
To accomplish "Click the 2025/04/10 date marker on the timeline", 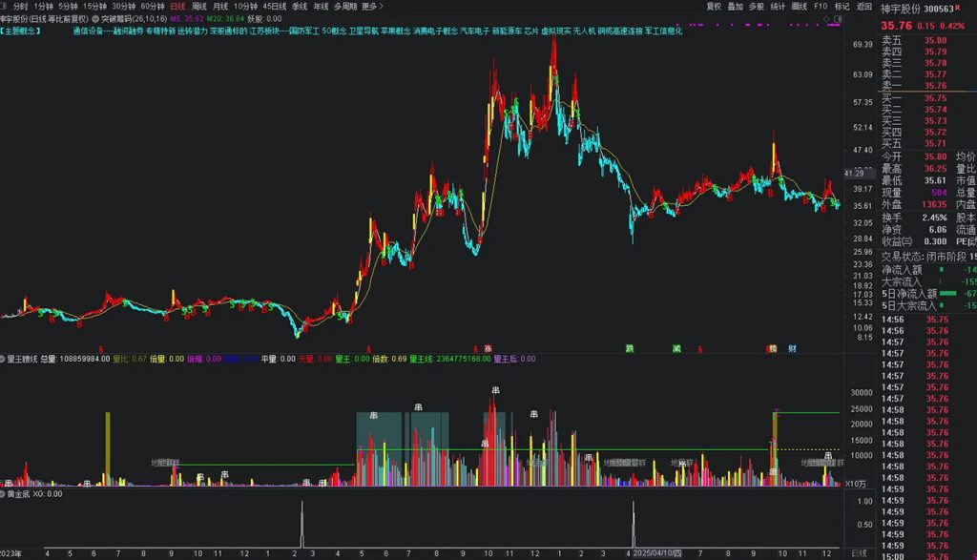I will coord(660,553).
